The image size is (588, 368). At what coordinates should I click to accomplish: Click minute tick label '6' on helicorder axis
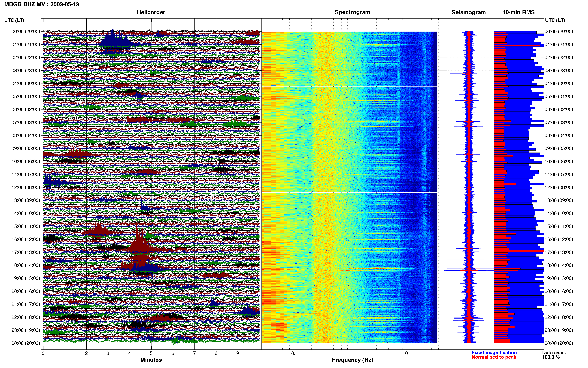(x=173, y=353)
